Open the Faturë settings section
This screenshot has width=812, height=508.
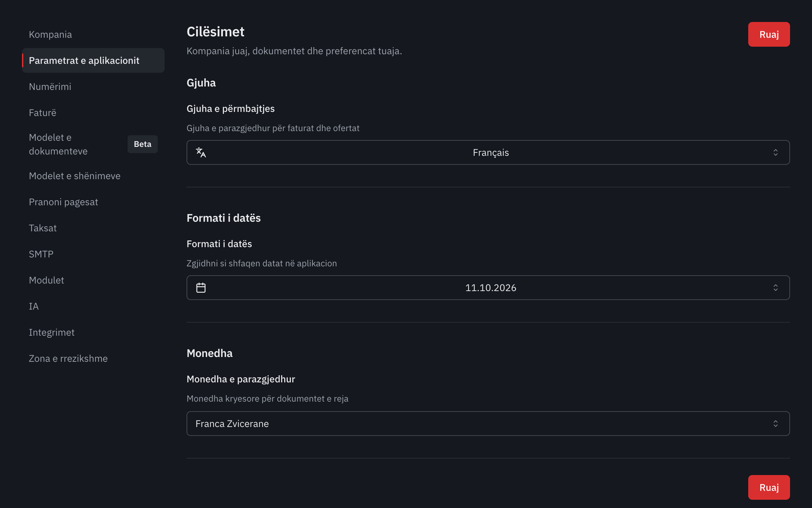(x=93, y=113)
